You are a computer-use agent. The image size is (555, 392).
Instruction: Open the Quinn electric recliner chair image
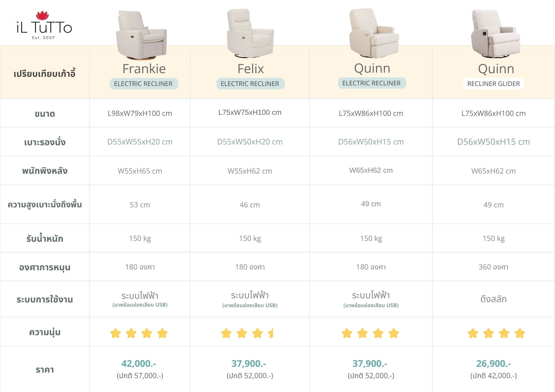[374, 33]
